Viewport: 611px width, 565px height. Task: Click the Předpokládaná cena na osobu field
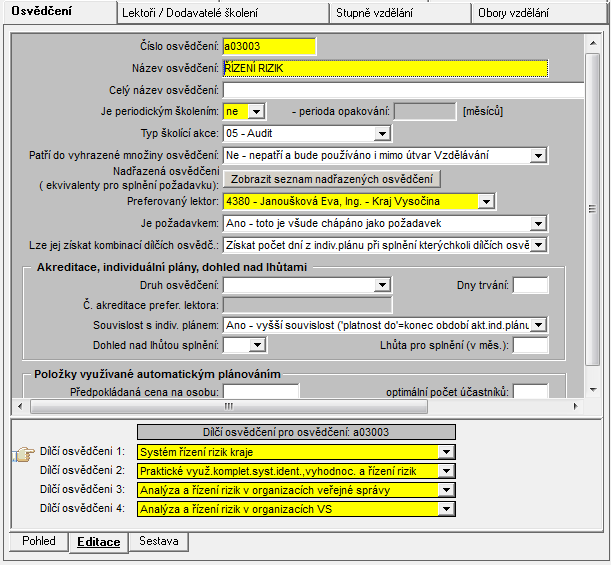pos(261,391)
